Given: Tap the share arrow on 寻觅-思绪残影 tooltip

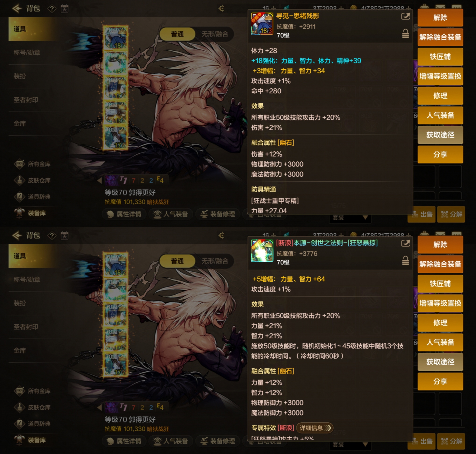Looking at the screenshot, I should click(405, 16).
